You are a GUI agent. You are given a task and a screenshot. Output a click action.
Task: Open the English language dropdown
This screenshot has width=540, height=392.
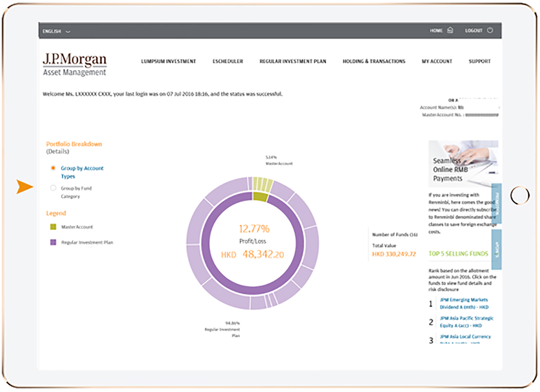click(56, 31)
